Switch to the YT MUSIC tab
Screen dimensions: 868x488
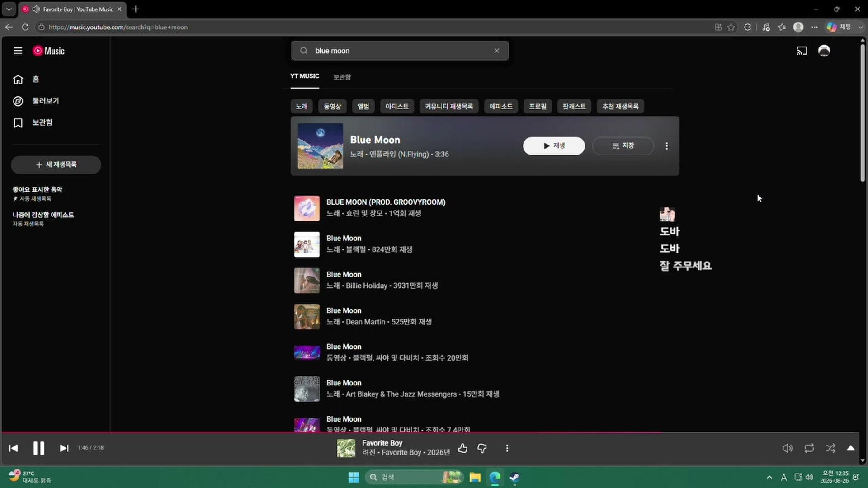point(305,76)
